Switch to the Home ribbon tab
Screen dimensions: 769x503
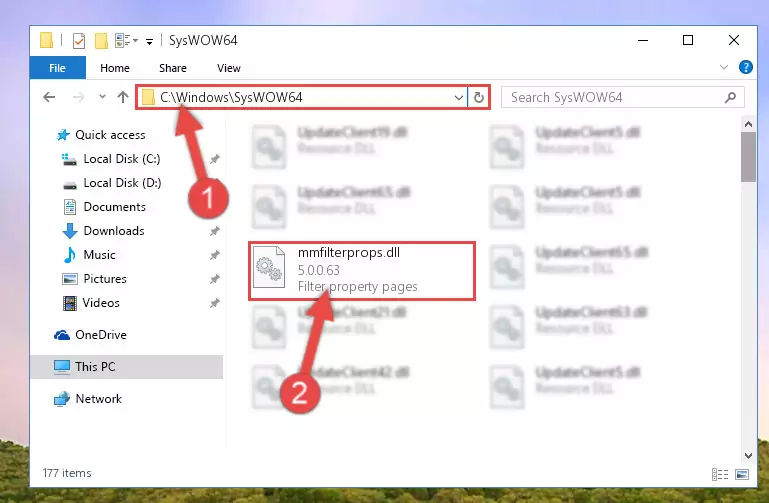click(x=115, y=68)
